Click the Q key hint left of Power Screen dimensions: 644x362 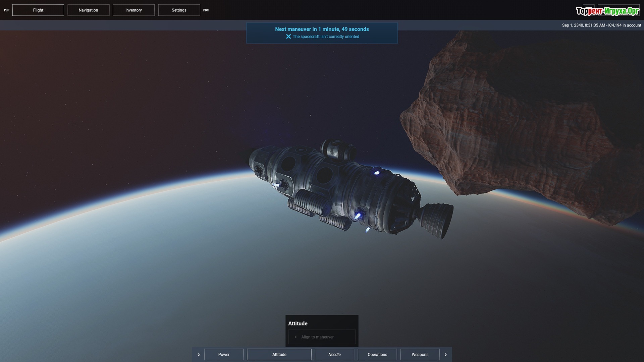pos(199,355)
